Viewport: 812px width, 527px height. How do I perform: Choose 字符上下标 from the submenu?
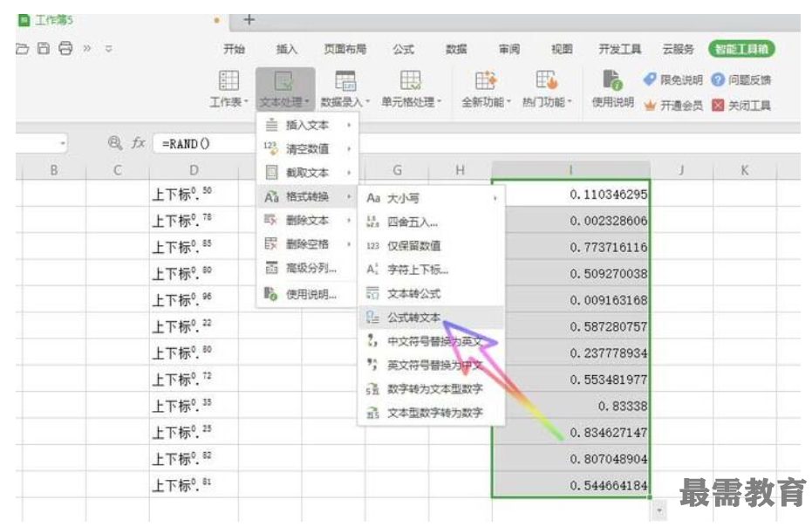pyautogui.click(x=432, y=270)
